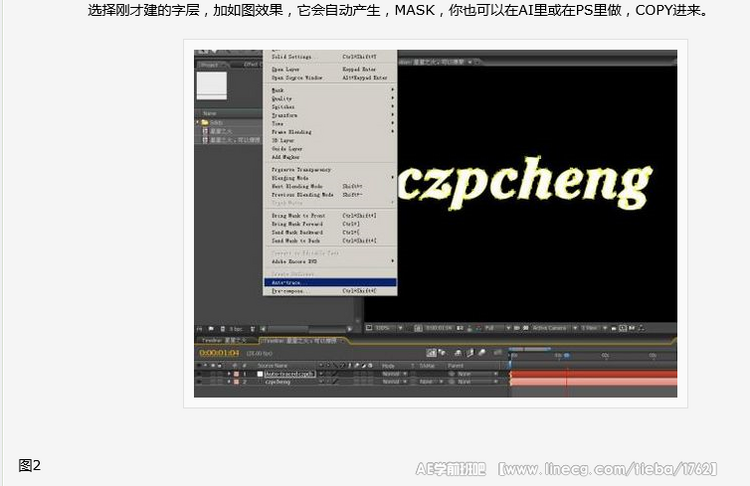Choose Auto-trace in the layer menu
This screenshot has height=486, width=750.
(x=330, y=283)
